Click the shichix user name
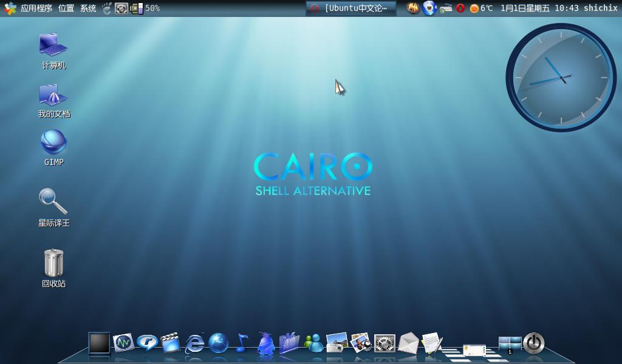 point(601,8)
